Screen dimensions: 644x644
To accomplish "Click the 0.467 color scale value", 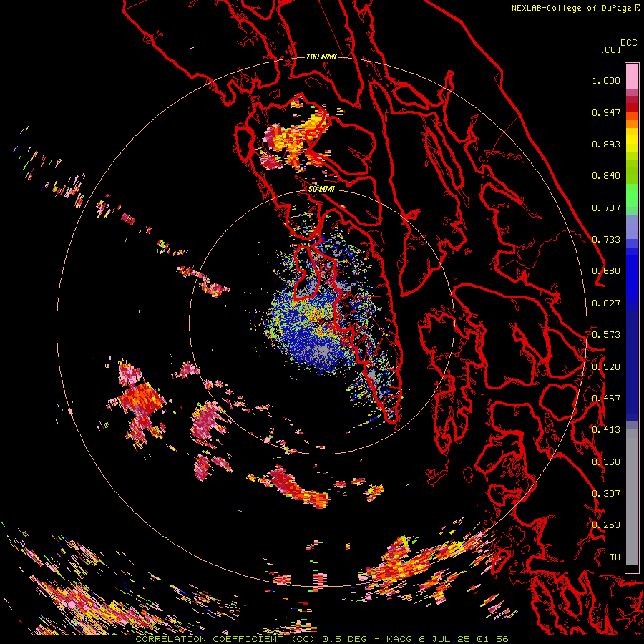I will coord(606,399).
